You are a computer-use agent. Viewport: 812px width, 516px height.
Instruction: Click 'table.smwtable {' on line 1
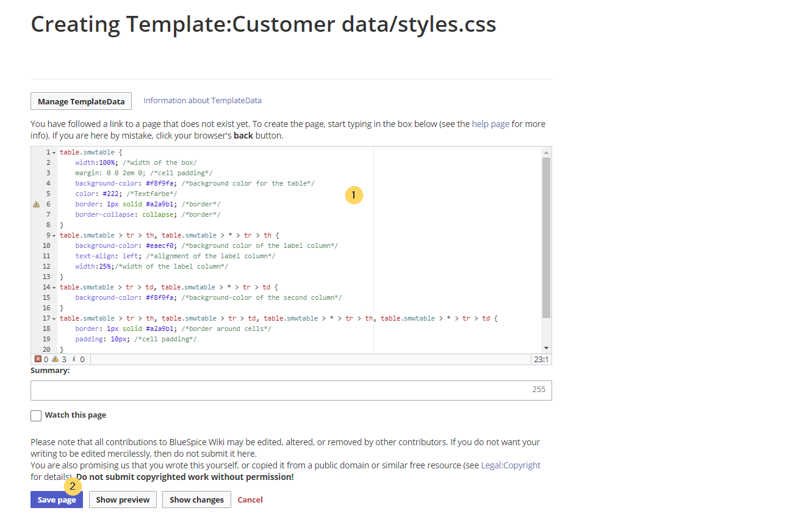click(x=92, y=152)
